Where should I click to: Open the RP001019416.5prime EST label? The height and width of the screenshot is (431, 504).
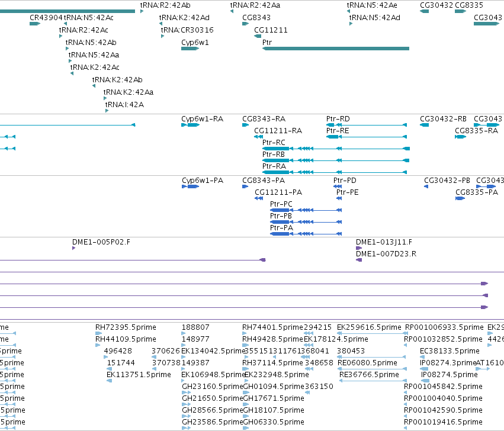click(443, 422)
